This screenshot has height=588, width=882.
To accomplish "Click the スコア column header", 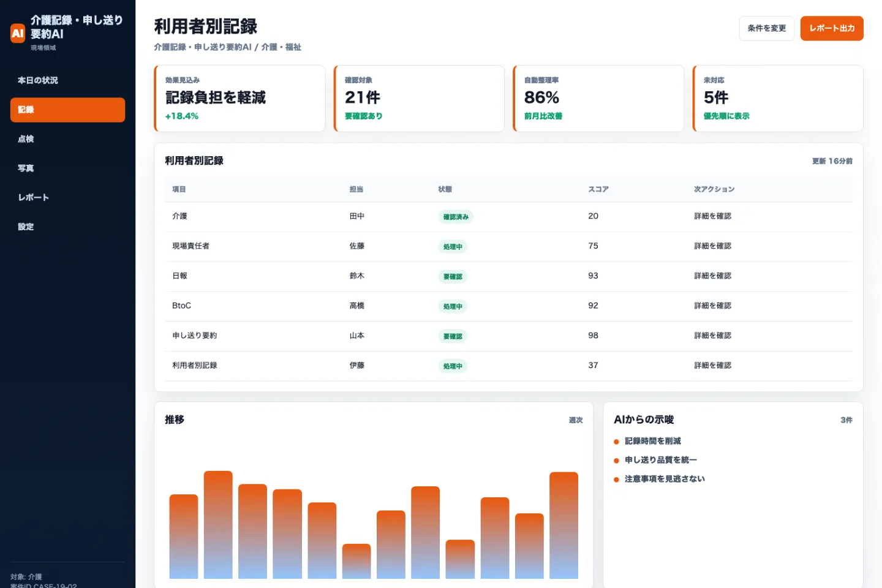I will click(598, 189).
